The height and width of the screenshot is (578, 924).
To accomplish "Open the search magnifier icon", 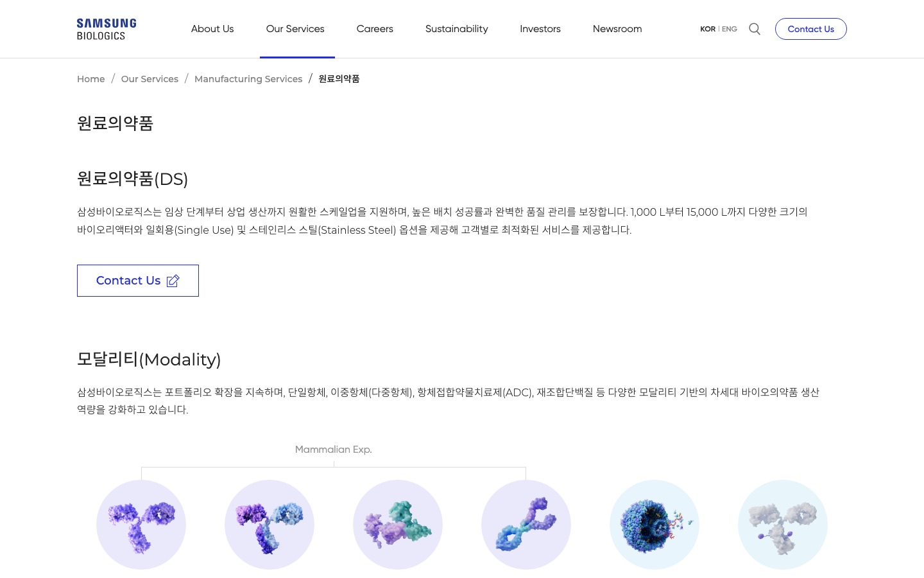I will (755, 29).
